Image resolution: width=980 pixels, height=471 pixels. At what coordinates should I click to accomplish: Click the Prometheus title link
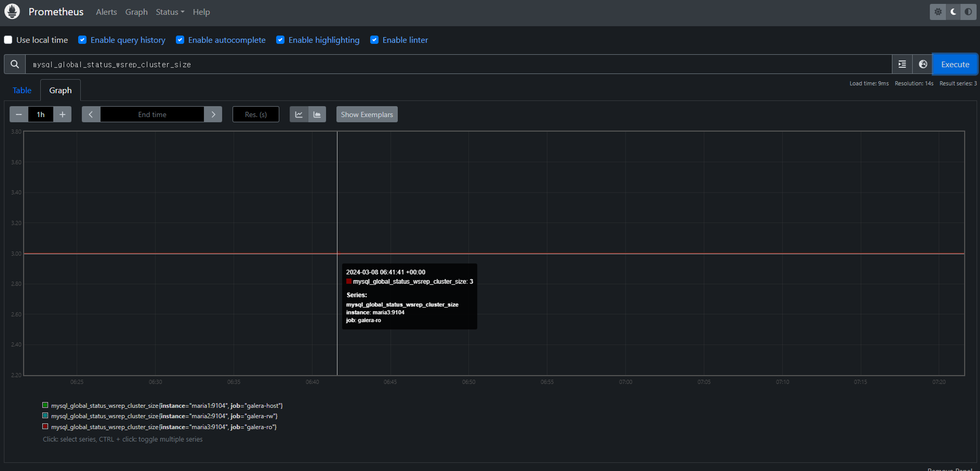click(56, 12)
